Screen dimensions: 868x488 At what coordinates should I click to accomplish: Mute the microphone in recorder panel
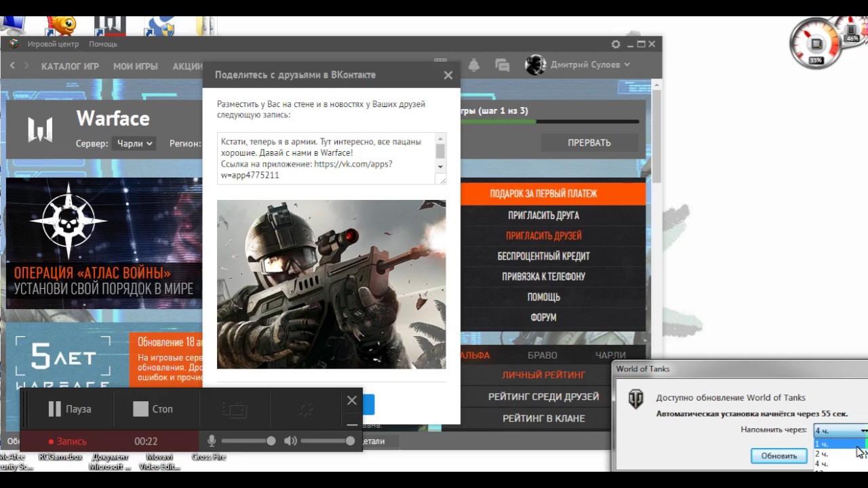212,441
